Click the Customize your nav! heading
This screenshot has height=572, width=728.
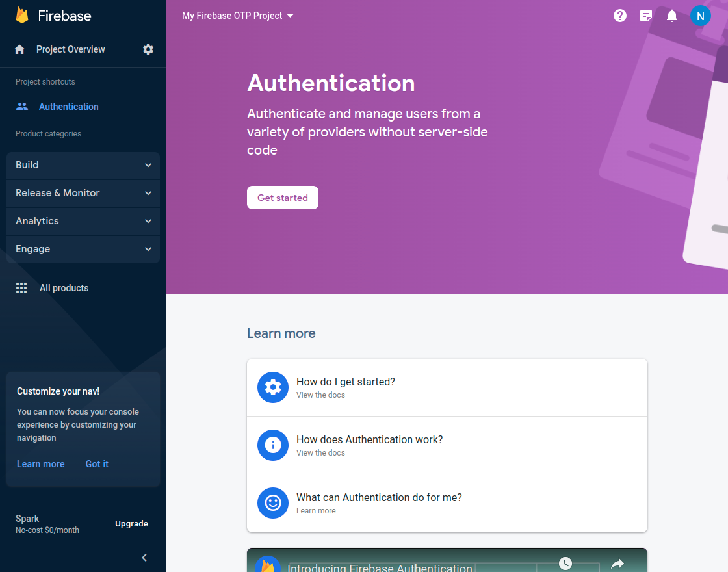coord(58,391)
